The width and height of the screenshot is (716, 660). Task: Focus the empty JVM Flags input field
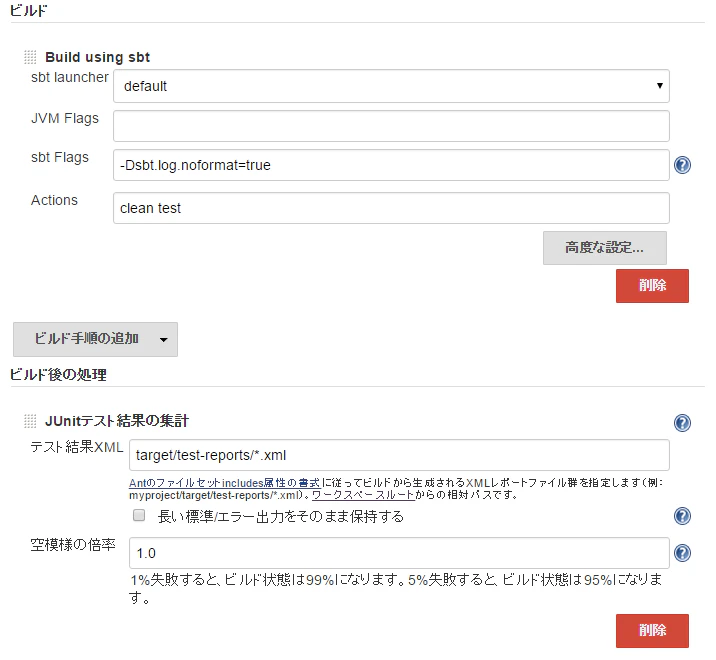tap(391, 126)
